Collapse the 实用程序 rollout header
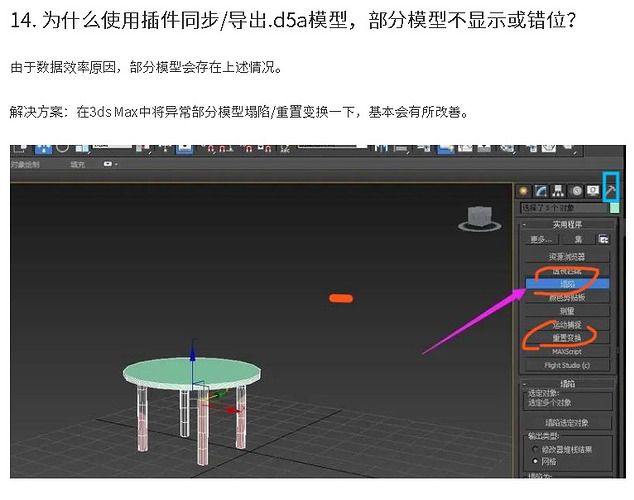 click(566, 225)
